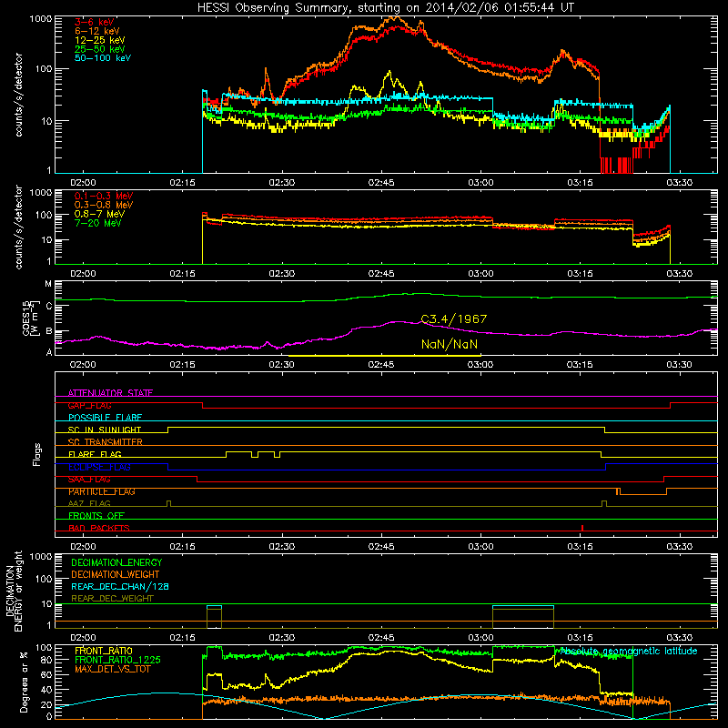Click the '0.1-0.3 MeV' legend entry
The image size is (728, 728).
104,196
